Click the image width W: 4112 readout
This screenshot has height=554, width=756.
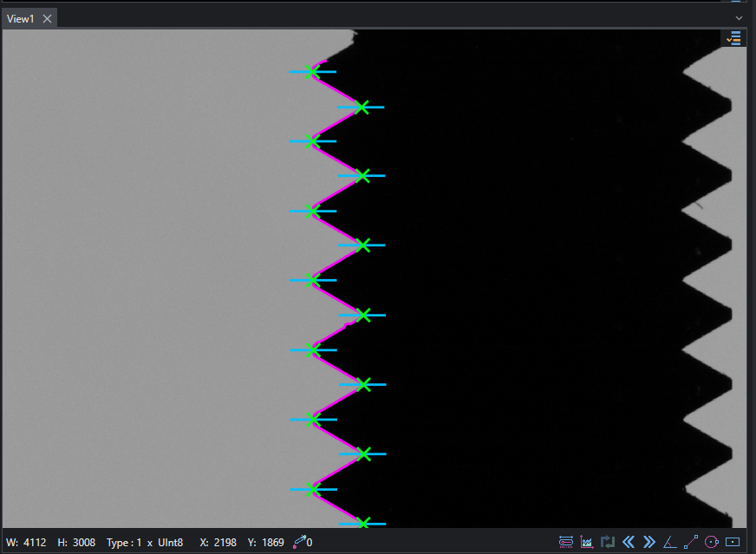coord(27,543)
